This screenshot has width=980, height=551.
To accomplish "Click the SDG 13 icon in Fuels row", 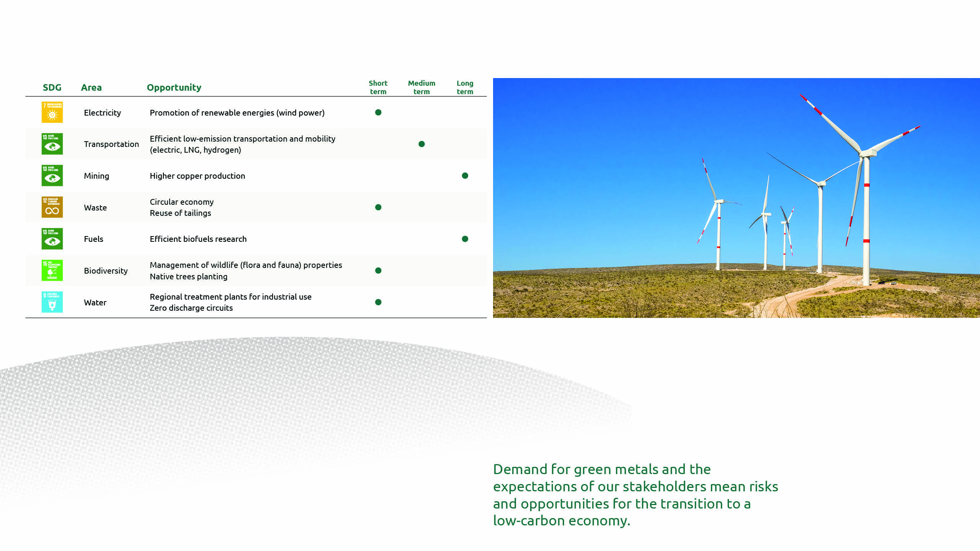I will pos(52,239).
